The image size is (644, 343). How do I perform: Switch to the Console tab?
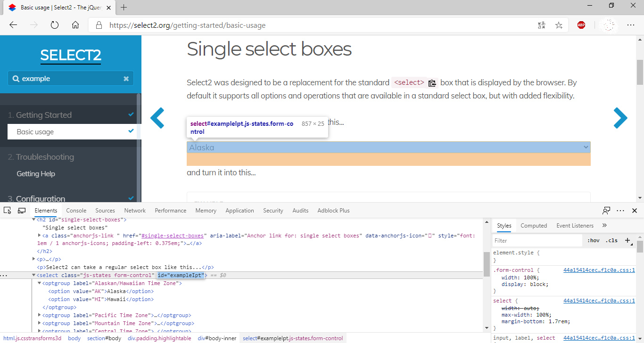tap(76, 211)
